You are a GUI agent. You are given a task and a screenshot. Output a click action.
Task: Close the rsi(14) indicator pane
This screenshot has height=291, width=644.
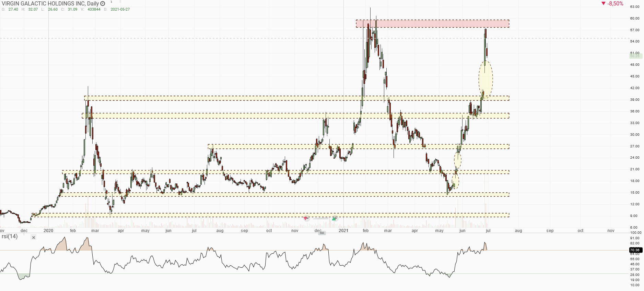(33, 238)
